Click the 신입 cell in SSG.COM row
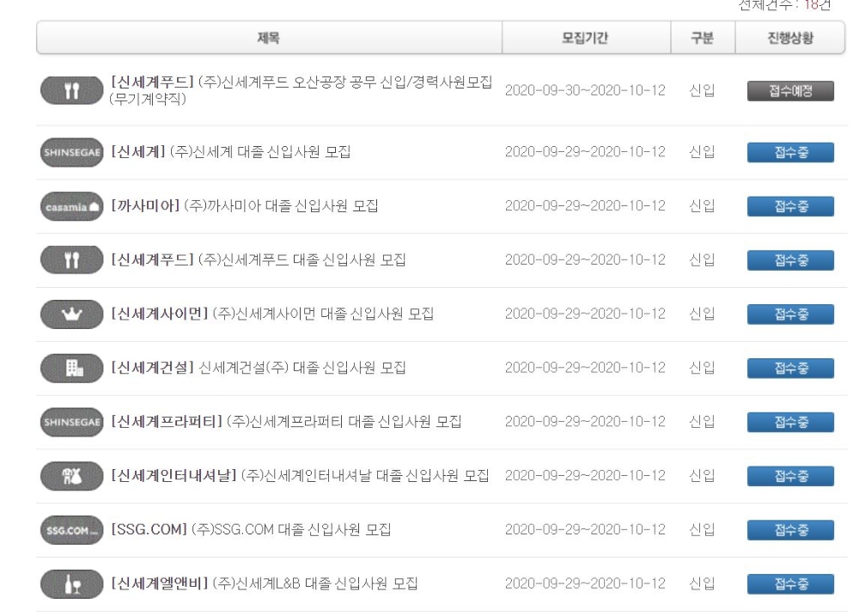This screenshot has height=616, width=859. [x=702, y=529]
